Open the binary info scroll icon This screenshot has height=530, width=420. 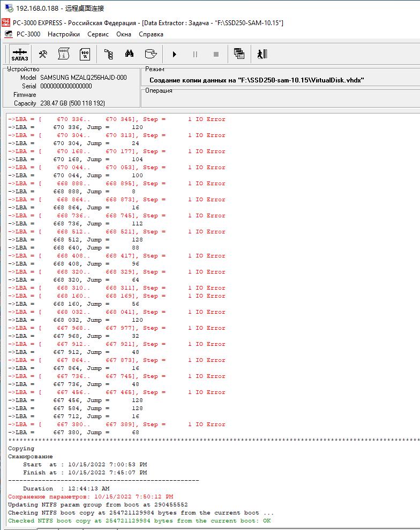click(64, 54)
